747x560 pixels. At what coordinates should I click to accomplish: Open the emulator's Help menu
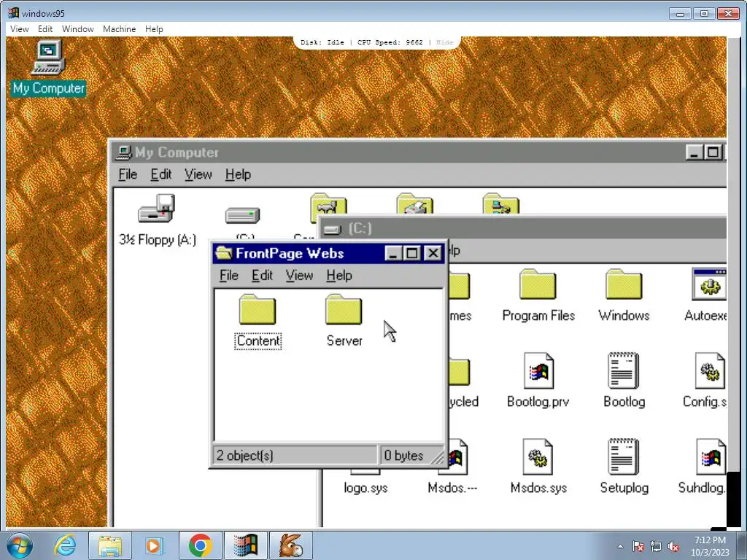154,29
